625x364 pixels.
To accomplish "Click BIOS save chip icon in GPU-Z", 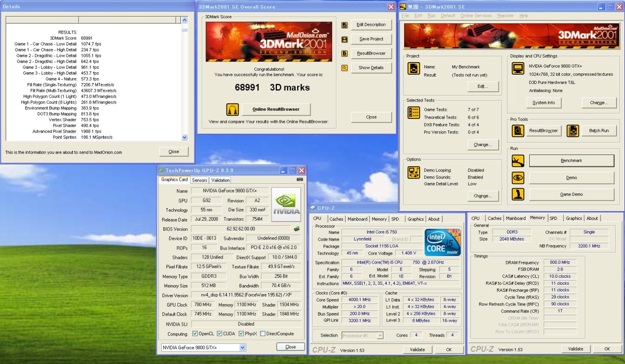I will [297, 229].
